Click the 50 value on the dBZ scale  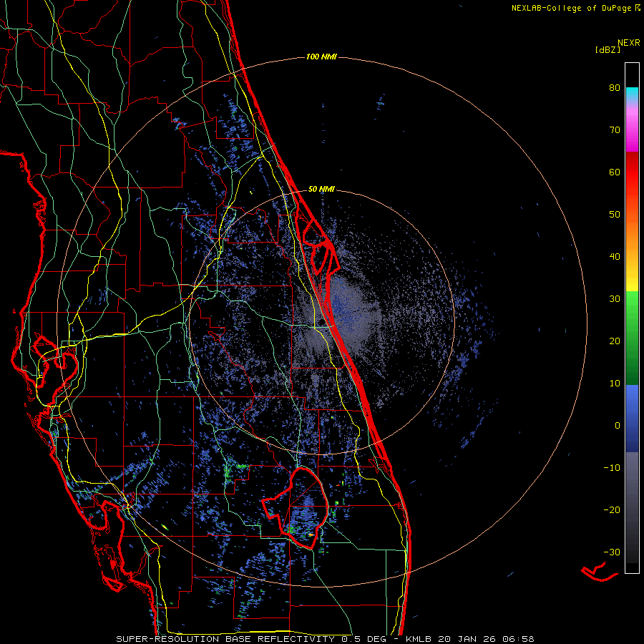615,215
